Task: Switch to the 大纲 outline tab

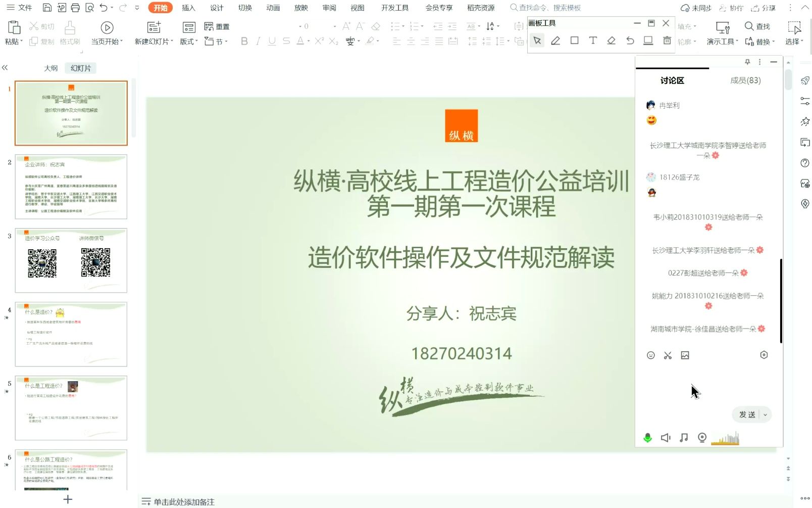Action: (51, 68)
